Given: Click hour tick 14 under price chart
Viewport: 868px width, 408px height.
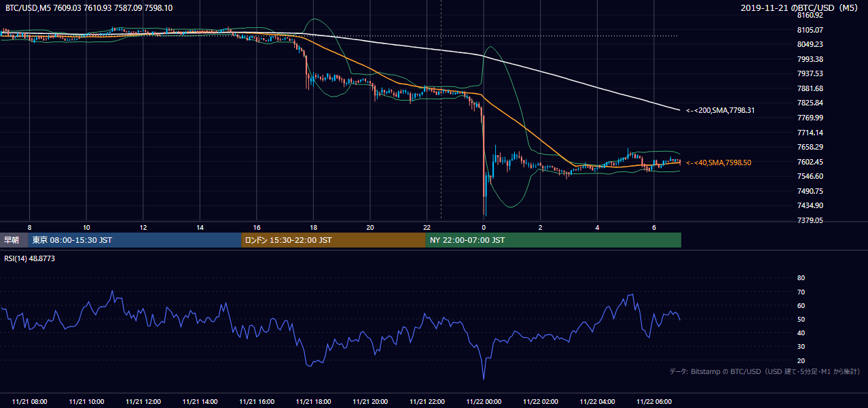Looking at the screenshot, I should point(200,226).
